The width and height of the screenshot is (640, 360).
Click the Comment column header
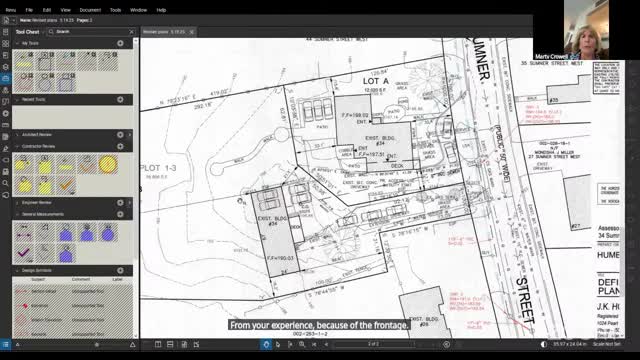[81, 280]
